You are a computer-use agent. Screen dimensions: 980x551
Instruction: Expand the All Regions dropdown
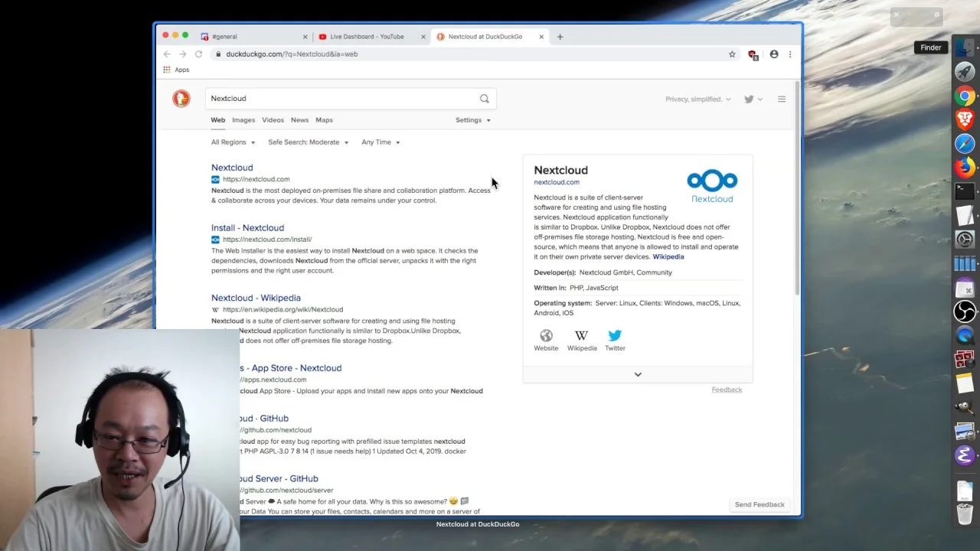coord(234,142)
